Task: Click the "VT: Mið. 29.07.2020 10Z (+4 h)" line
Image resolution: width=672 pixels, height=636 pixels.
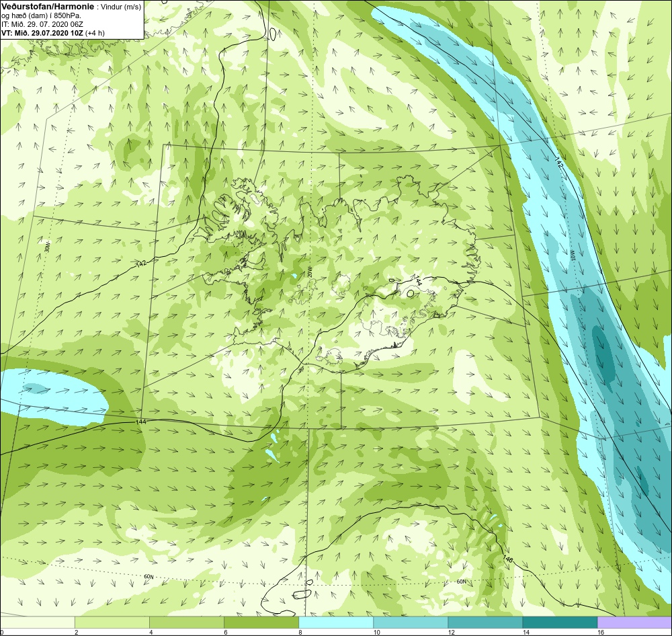Action: pos(53,32)
